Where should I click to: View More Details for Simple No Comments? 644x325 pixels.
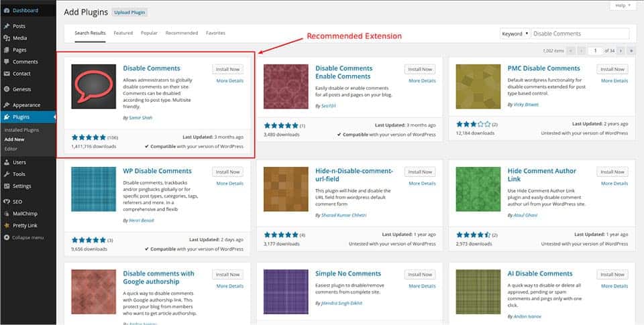(422, 286)
